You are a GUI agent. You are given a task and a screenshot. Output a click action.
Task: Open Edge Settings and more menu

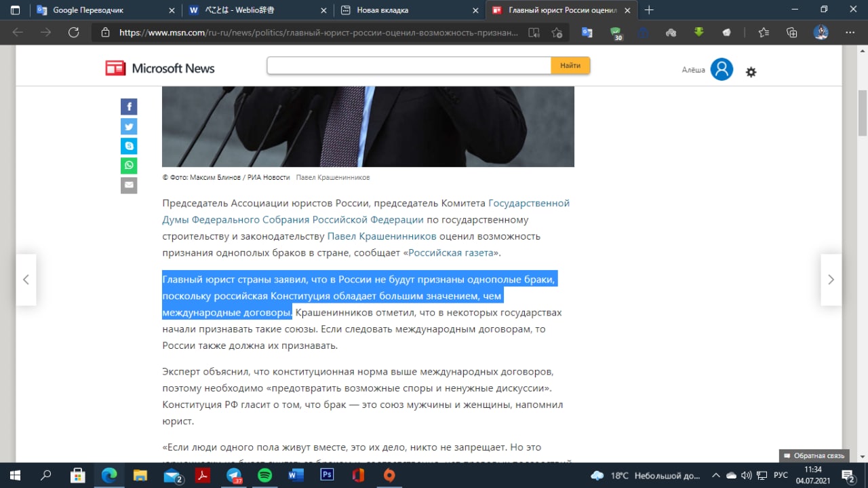[850, 32]
